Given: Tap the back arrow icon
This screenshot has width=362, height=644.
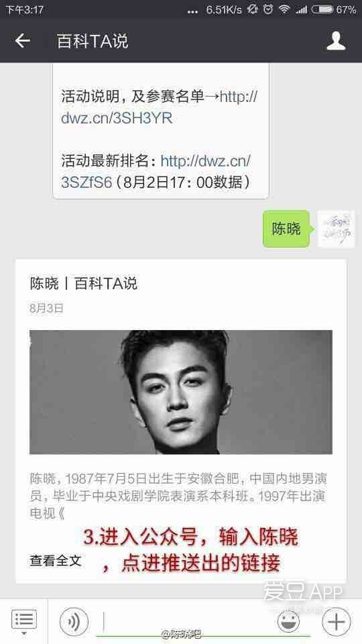Looking at the screenshot, I should (x=23, y=41).
